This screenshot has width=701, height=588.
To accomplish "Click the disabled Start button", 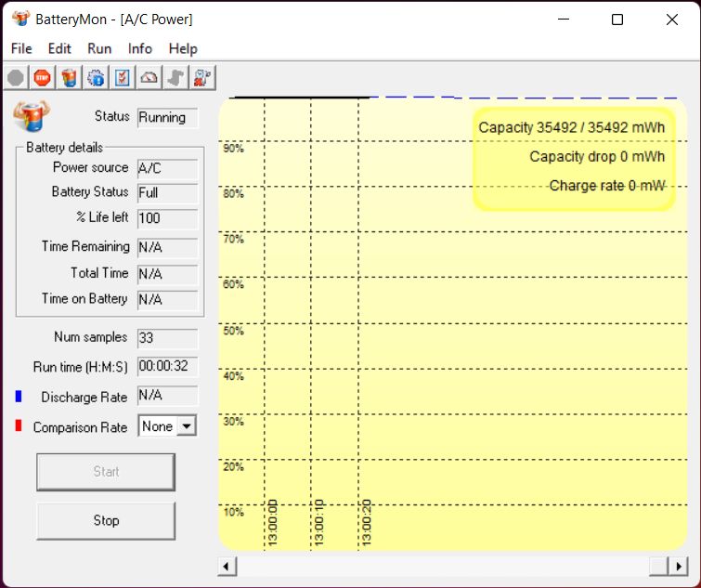I will click(106, 472).
